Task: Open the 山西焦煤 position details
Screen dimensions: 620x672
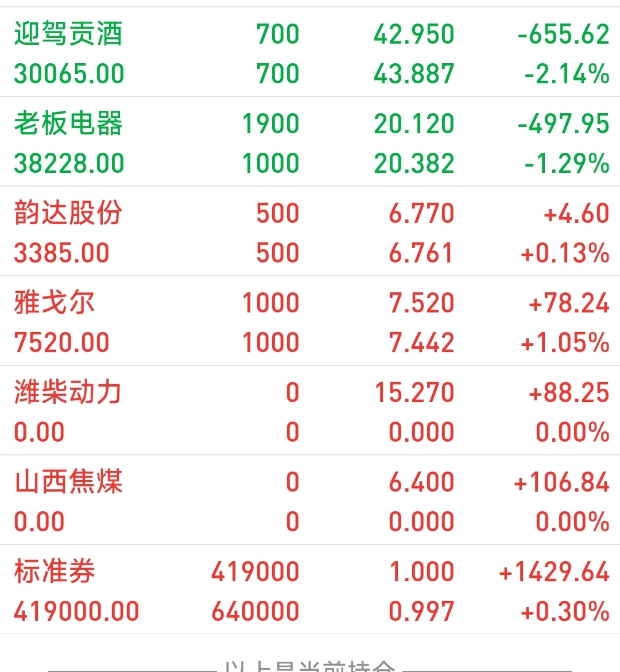Action: point(310,500)
